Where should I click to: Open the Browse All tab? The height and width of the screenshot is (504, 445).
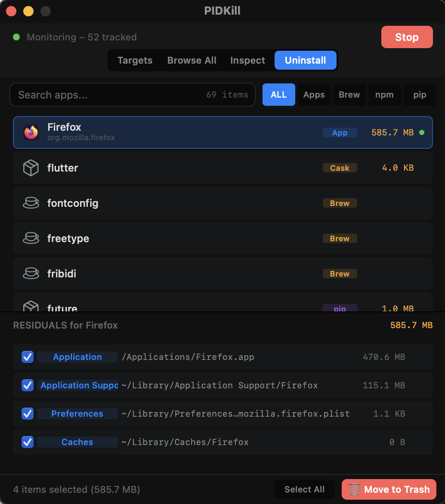pos(192,60)
